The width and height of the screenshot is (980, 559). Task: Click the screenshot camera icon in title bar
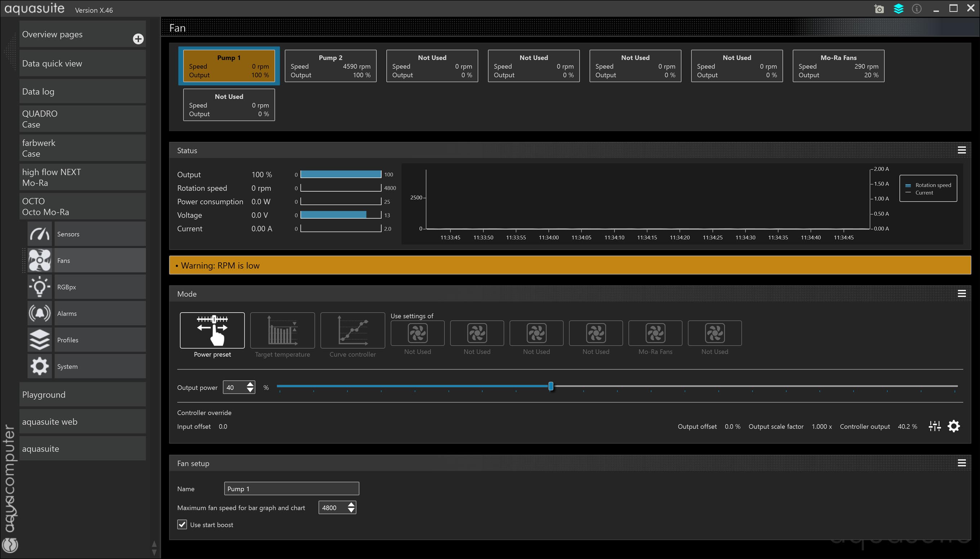click(879, 9)
